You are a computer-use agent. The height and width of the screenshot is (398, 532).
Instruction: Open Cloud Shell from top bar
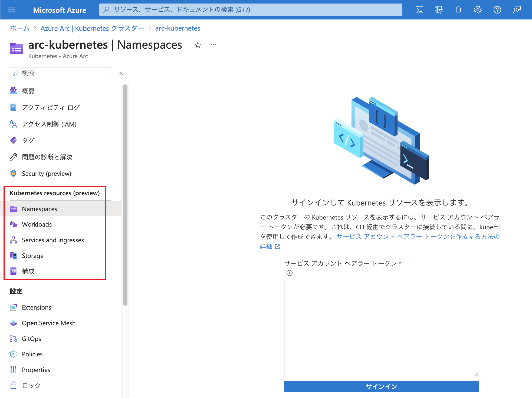coord(419,10)
